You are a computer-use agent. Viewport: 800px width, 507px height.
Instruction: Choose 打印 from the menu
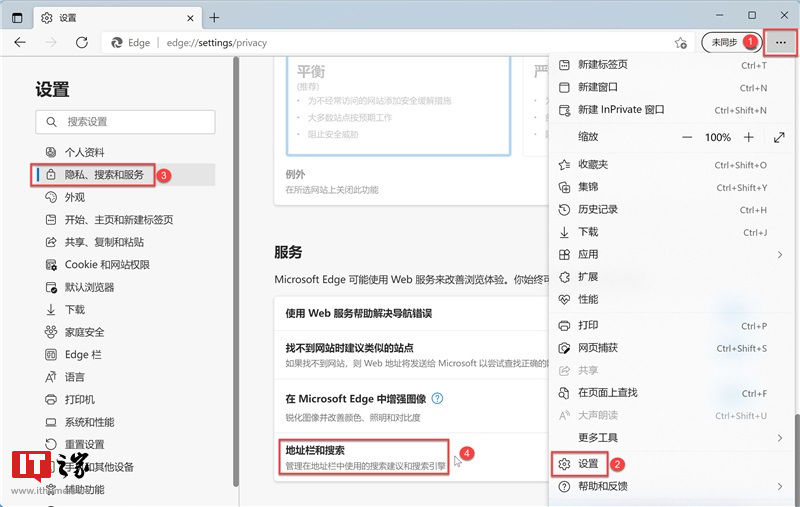[672, 325]
